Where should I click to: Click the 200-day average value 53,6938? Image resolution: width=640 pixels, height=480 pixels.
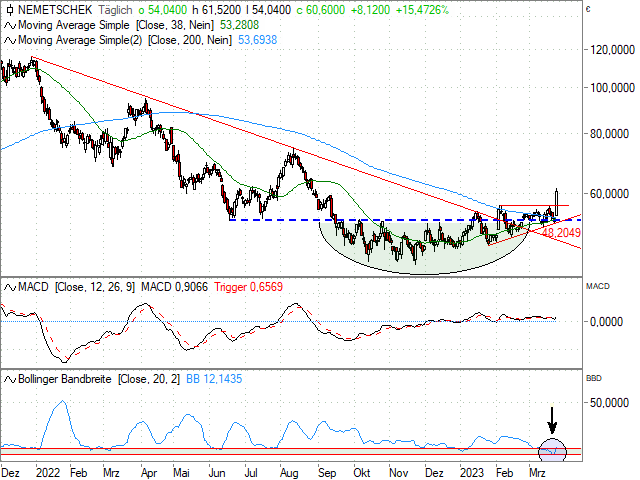[258, 40]
